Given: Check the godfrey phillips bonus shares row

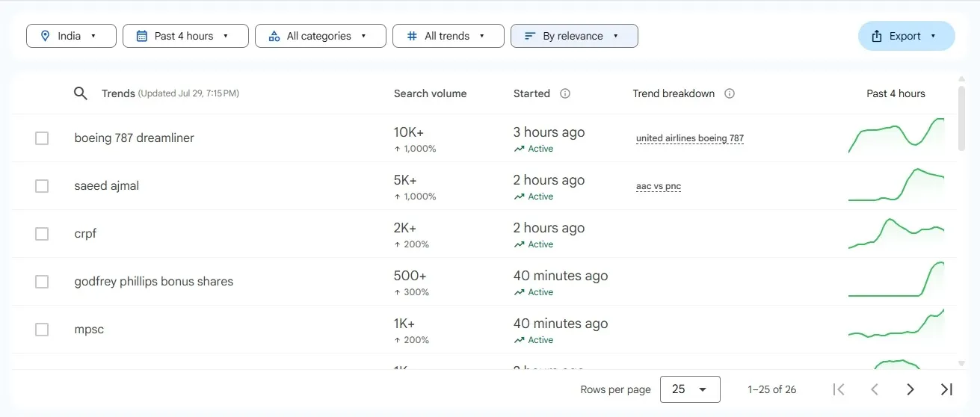Looking at the screenshot, I should click(x=42, y=282).
